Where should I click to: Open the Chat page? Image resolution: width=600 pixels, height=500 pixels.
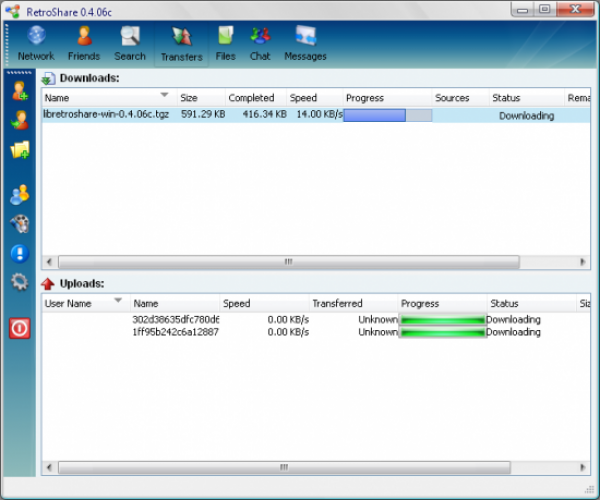pyautogui.click(x=260, y=44)
